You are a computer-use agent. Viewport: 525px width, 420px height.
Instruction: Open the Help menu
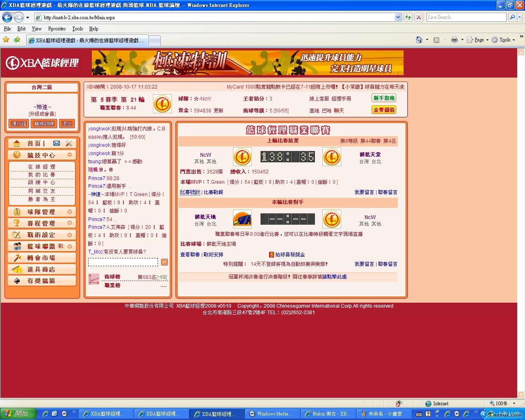[94, 29]
